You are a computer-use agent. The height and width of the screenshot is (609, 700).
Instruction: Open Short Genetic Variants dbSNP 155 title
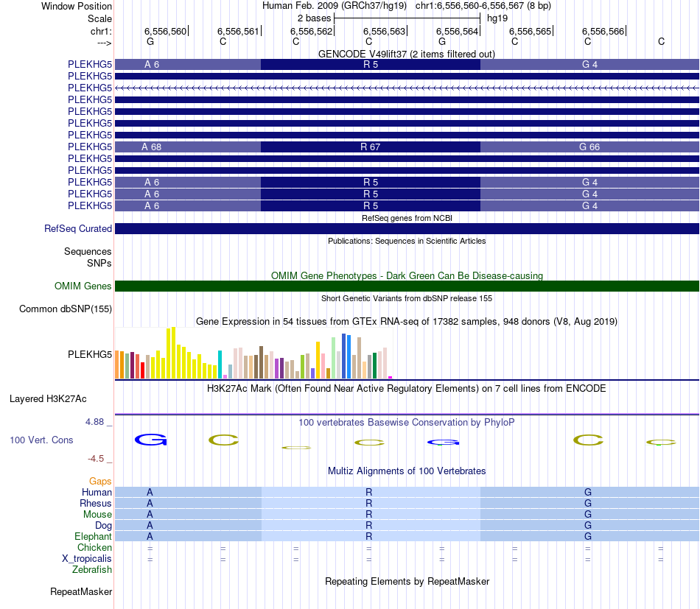(407, 298)
